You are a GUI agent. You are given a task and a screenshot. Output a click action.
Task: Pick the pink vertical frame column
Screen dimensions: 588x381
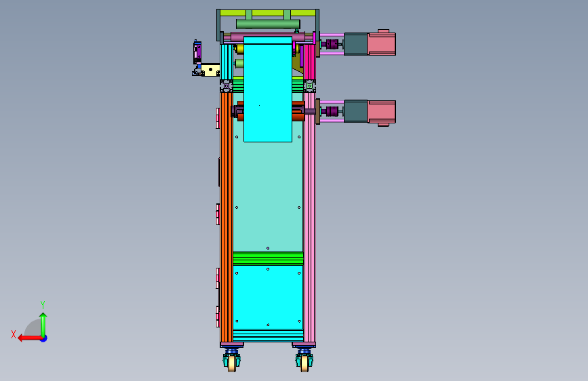(x=310, y=218)
